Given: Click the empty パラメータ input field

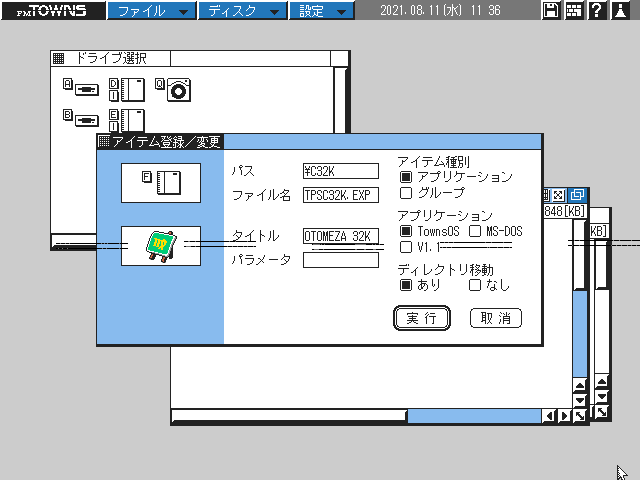Looking at the screenshot, I should click(x=341, y=260).
